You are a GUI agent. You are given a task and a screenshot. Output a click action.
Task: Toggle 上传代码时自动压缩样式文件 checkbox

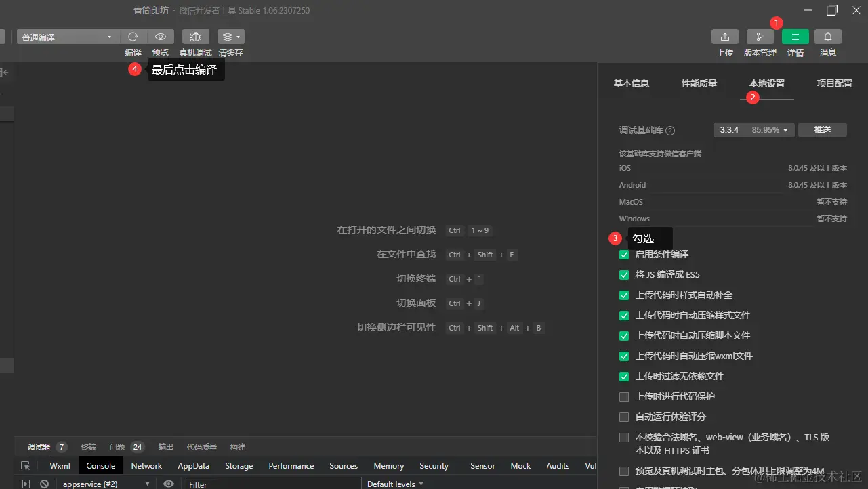[x=624, y=316]
